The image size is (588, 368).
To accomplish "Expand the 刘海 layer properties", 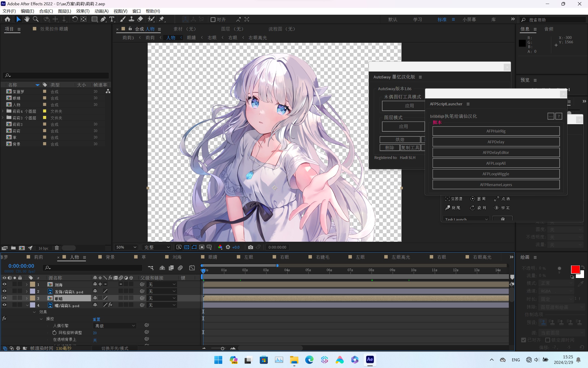I will pyautogui.click(x=27, y=284).
